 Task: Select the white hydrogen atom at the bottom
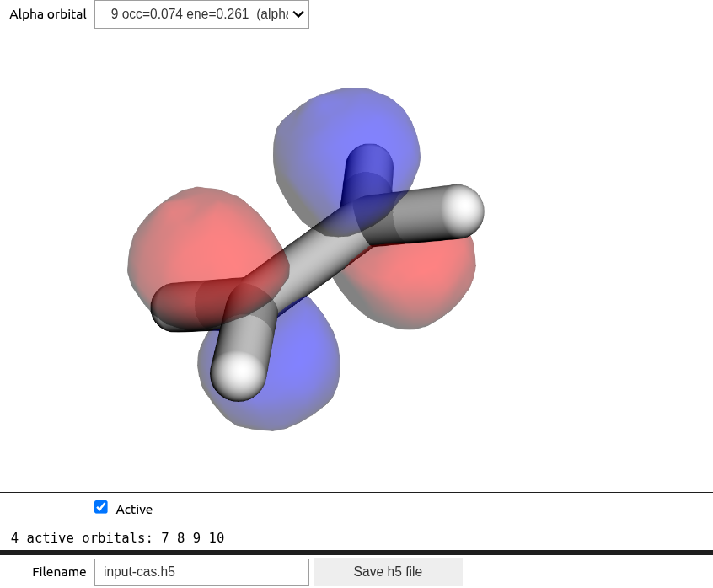click(x=239, y=374)
